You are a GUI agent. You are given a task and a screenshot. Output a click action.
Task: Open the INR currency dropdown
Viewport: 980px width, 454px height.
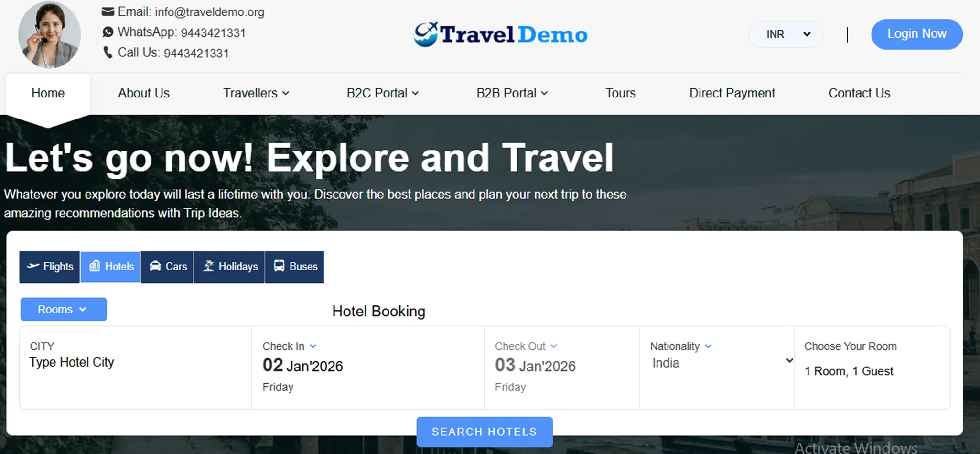tap(785, 34)
